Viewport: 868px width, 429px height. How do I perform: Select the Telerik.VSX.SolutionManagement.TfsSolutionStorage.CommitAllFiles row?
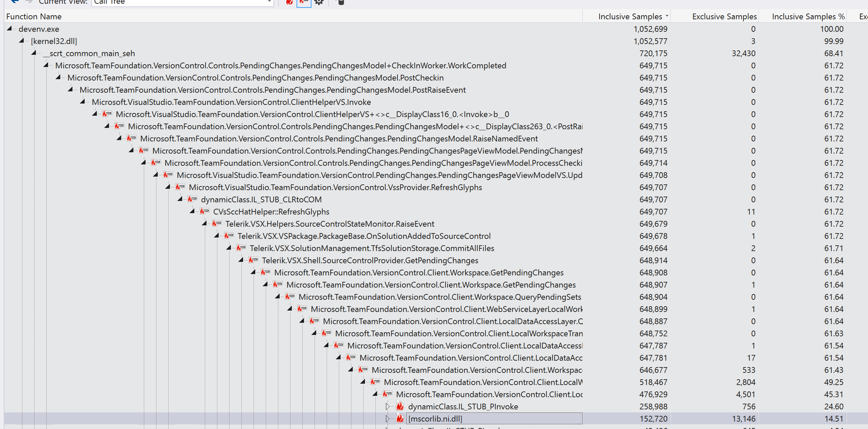tap(372, 248)
